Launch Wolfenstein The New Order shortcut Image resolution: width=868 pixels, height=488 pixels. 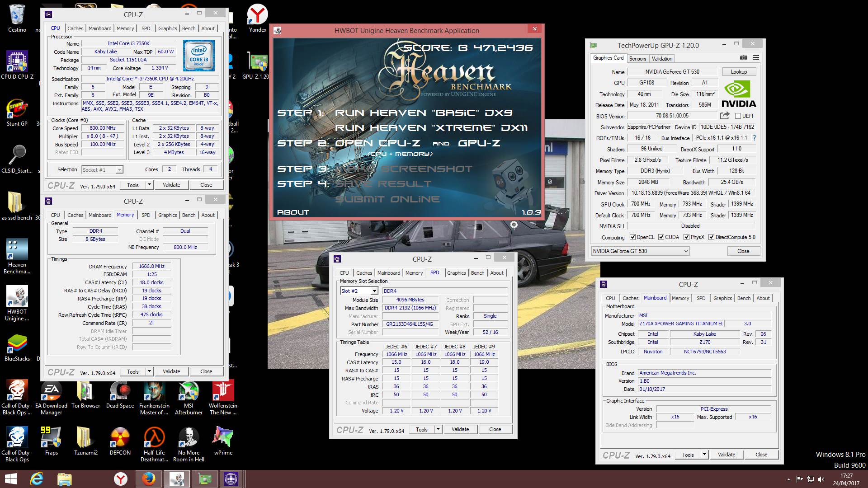click(x=223, y=397)
